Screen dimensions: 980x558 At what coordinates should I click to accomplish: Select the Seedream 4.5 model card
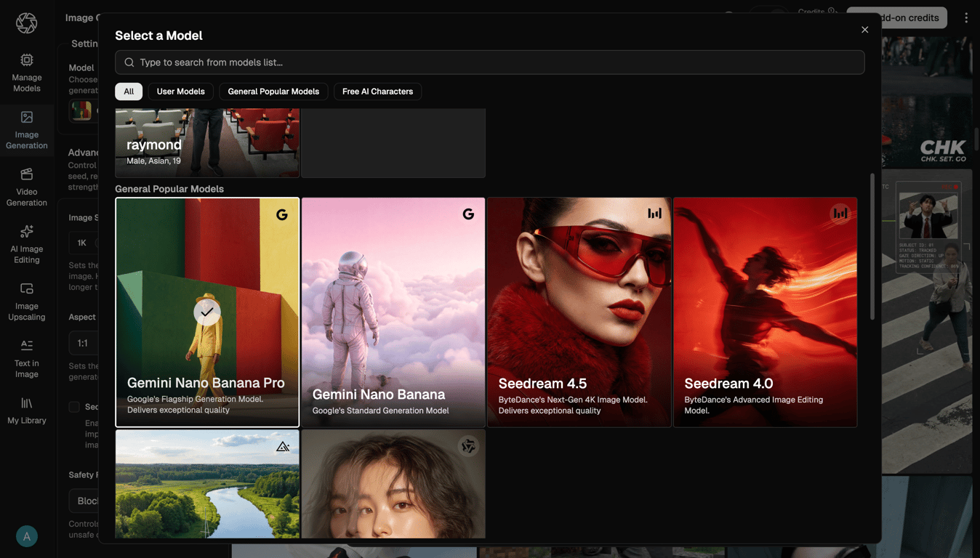pos(579,312)
